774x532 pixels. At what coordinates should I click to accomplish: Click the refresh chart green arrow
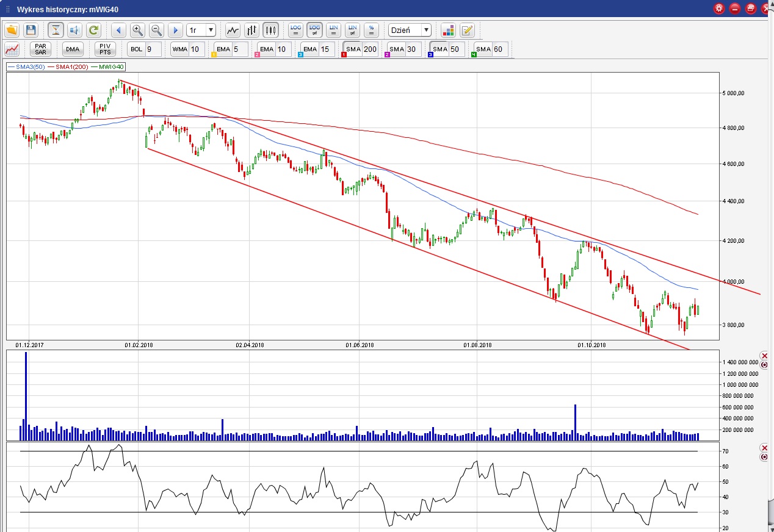point(93,30)
